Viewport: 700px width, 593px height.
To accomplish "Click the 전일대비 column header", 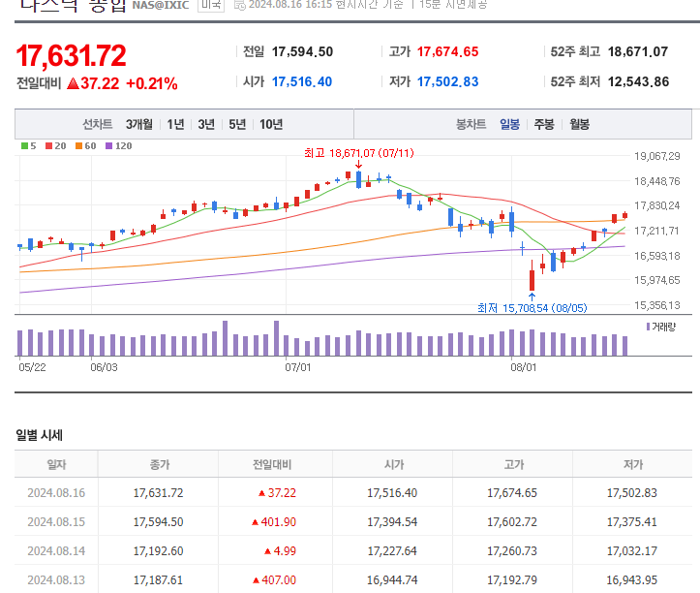I will coord(272,465).
